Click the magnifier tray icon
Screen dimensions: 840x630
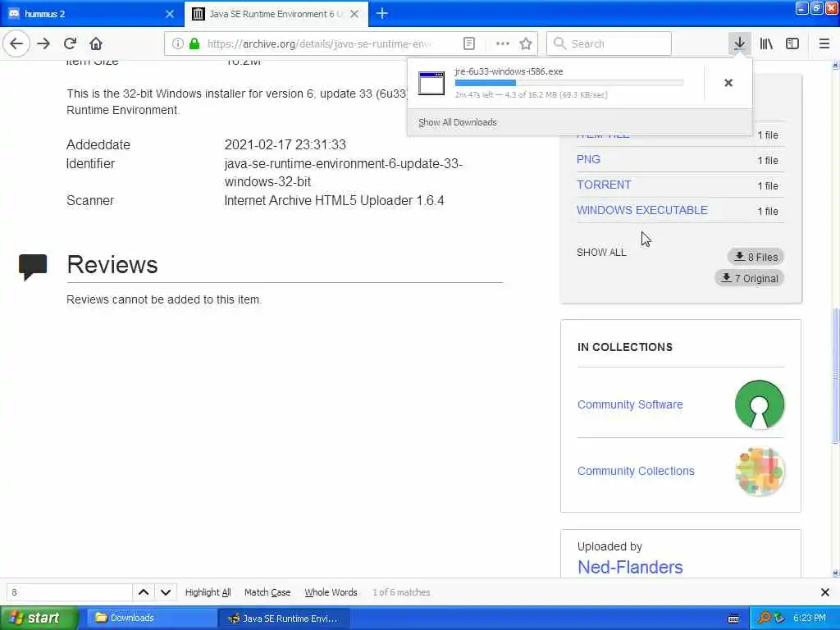(764, 618)
